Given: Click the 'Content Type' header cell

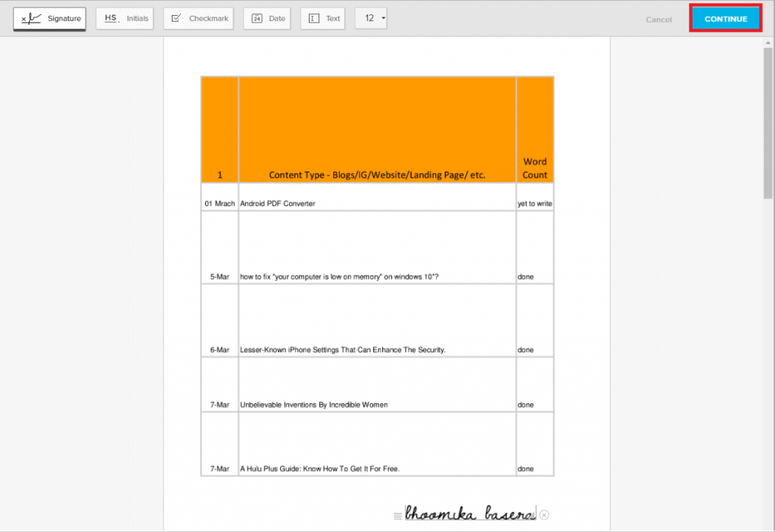Looking at the screenshot, I should 377,130.
